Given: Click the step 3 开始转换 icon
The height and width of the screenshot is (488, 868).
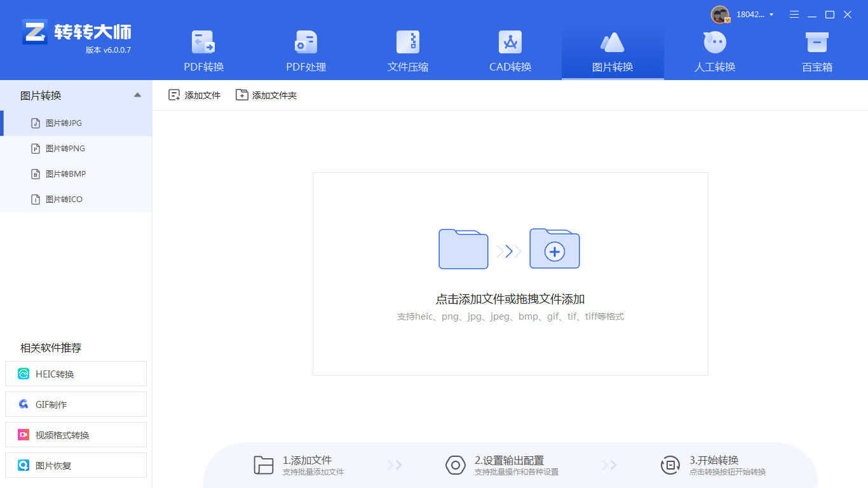Looking at the screenshot, I should tap(670, 465).
